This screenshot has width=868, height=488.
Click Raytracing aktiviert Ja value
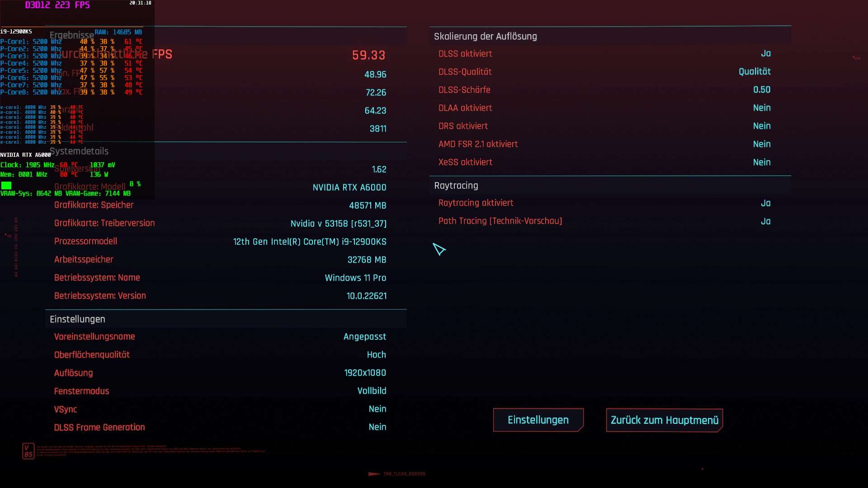point(765,203)
